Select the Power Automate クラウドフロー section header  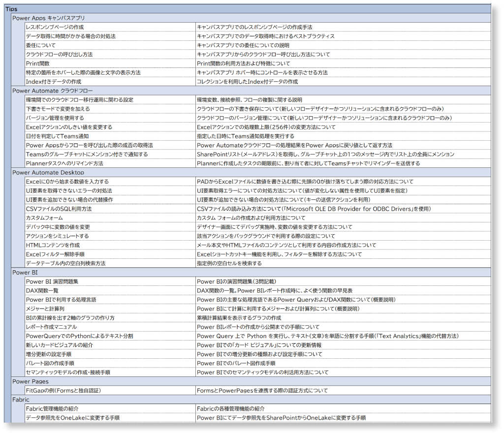[x=52, y=91]
